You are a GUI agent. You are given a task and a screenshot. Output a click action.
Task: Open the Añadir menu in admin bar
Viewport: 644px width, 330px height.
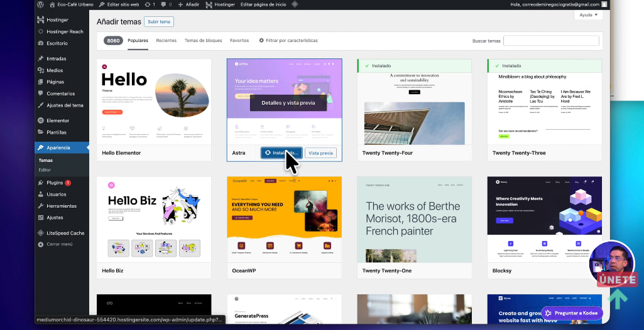[x=188, y=4]
